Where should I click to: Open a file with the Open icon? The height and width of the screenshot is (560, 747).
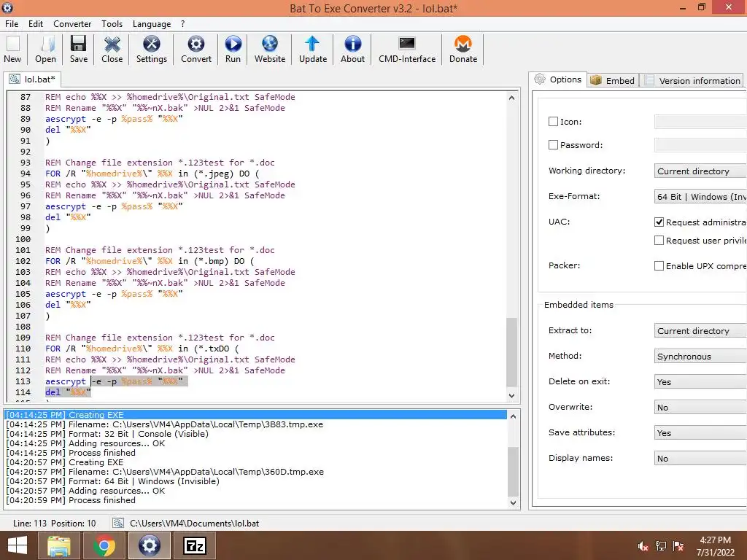point(45,49)
